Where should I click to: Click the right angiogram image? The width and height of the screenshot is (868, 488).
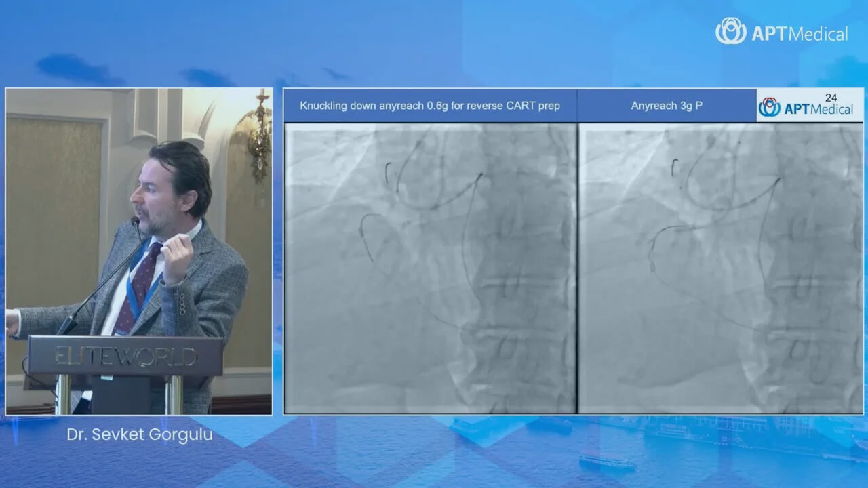tap(721, 268)
